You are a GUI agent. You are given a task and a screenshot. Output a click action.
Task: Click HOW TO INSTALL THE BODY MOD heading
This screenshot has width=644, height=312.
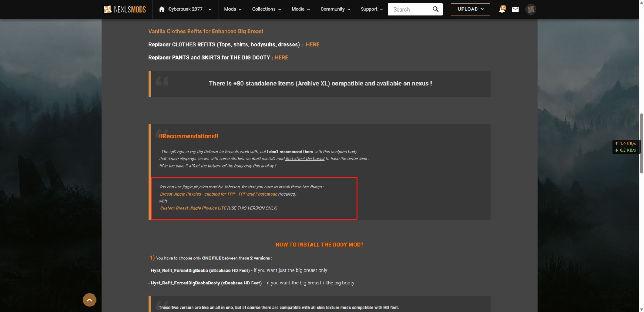point(319,245)
